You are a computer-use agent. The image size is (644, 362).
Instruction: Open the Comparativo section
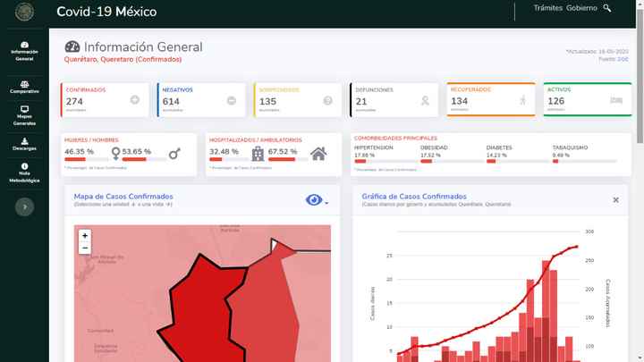click(24, 86)
